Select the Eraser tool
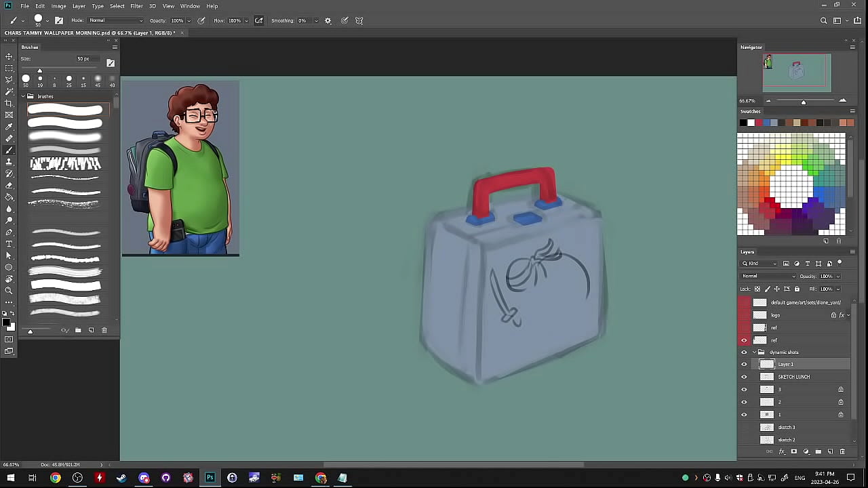This screenshot has height=488, width=868. 9,185
